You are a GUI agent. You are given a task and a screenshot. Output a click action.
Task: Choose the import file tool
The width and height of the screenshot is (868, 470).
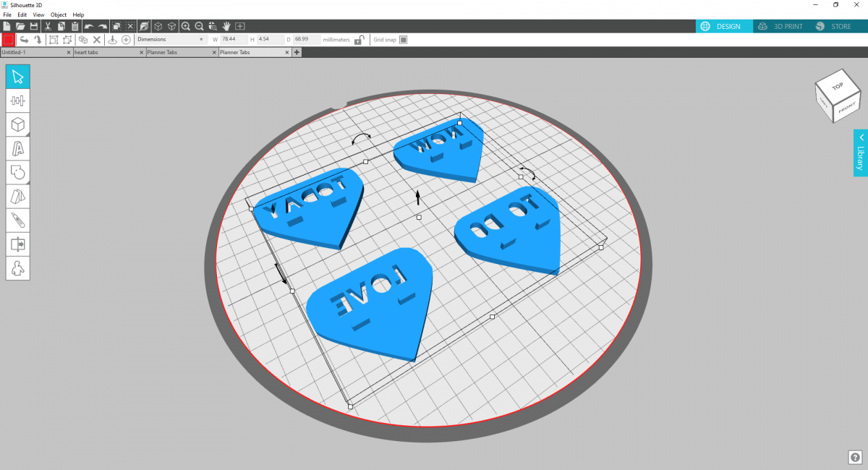tap(18, 244)
